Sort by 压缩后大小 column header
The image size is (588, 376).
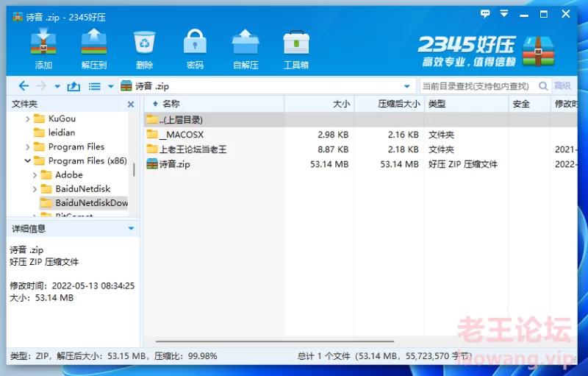point(390,104)
